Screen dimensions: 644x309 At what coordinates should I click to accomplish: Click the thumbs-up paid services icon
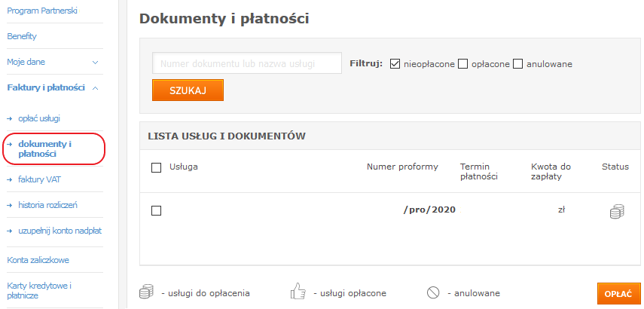click(x=298, y=292)
